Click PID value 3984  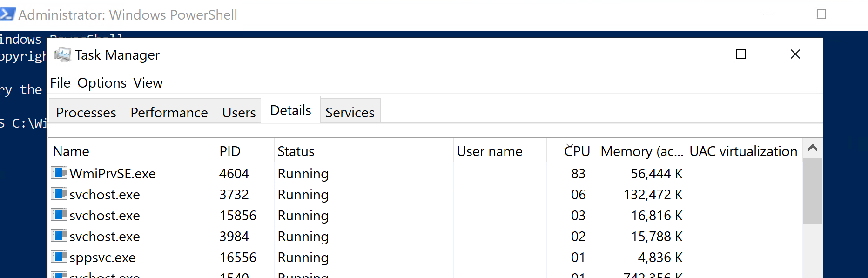(234, 237)
